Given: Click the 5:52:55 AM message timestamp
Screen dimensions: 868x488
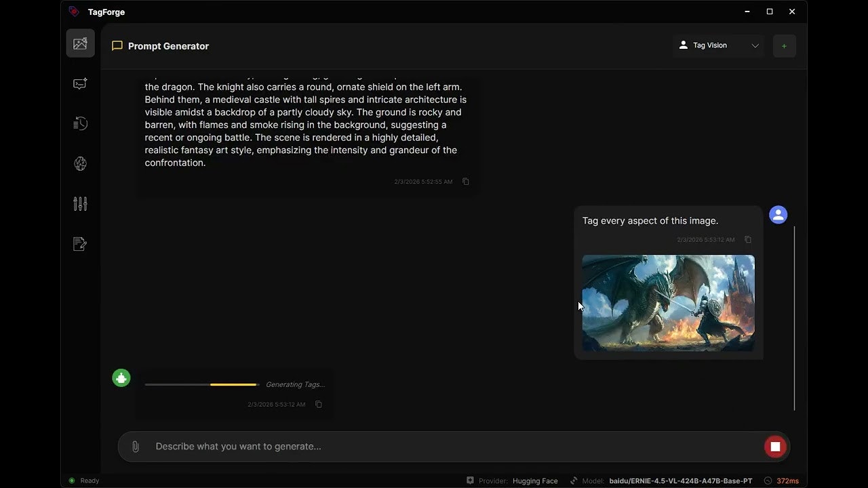Looking at the screenshot, I should (x=423, y=182).
